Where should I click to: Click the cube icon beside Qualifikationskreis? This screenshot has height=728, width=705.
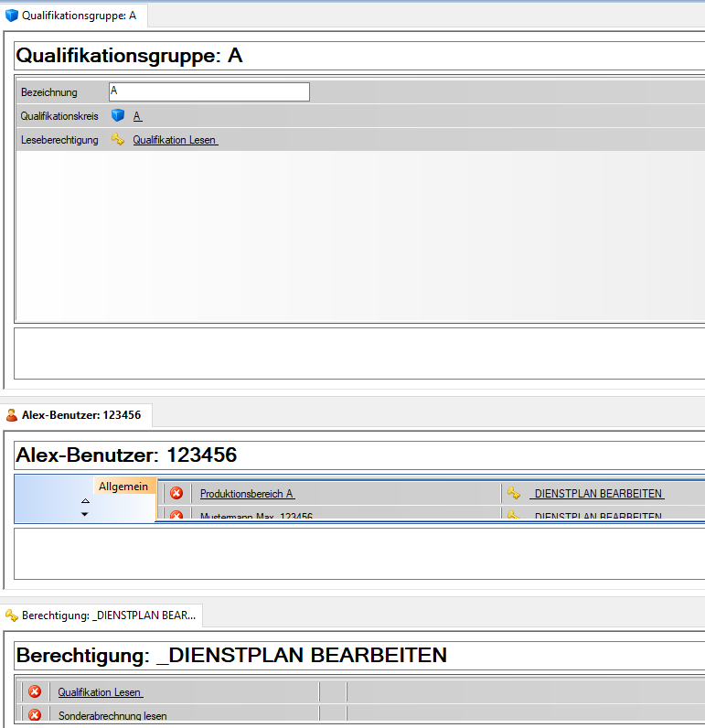tap(117, 116)
